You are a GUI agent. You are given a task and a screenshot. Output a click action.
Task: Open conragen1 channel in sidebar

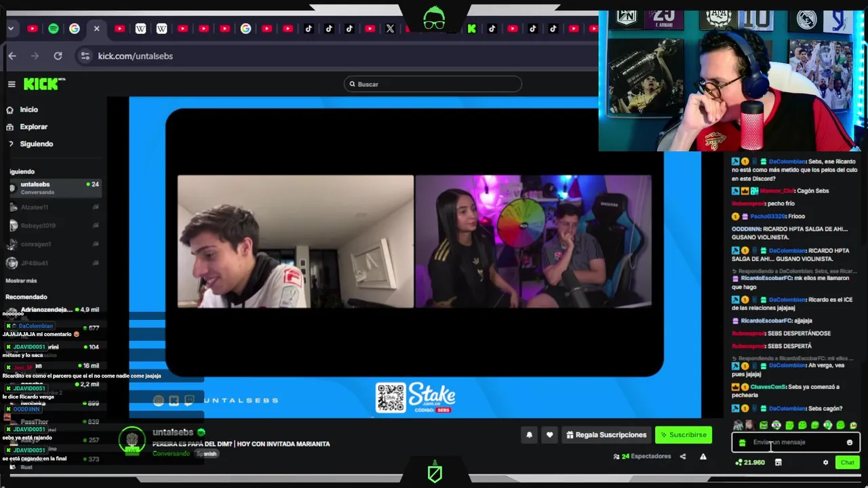point(54,244)
